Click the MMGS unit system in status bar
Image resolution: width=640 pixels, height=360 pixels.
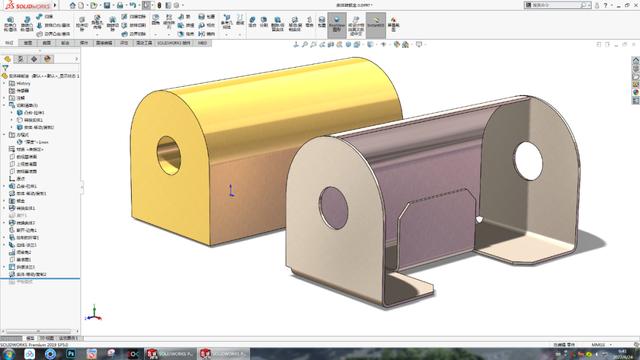(598, 344)
